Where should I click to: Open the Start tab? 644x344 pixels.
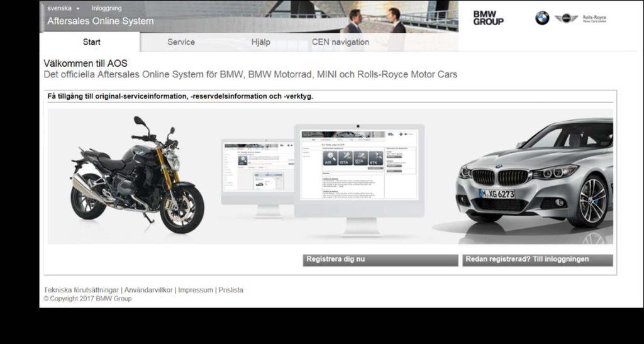pyautogui.click(x=91, y=42)
